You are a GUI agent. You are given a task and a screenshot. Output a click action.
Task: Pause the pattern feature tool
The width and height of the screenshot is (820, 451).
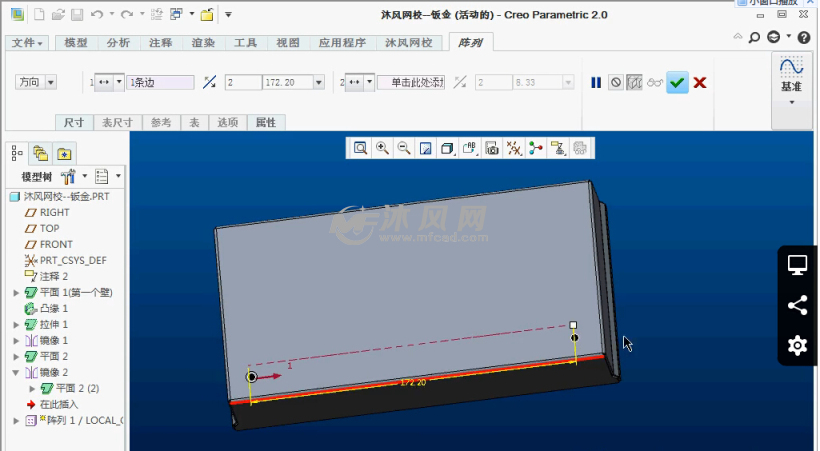tap(596, 82)
